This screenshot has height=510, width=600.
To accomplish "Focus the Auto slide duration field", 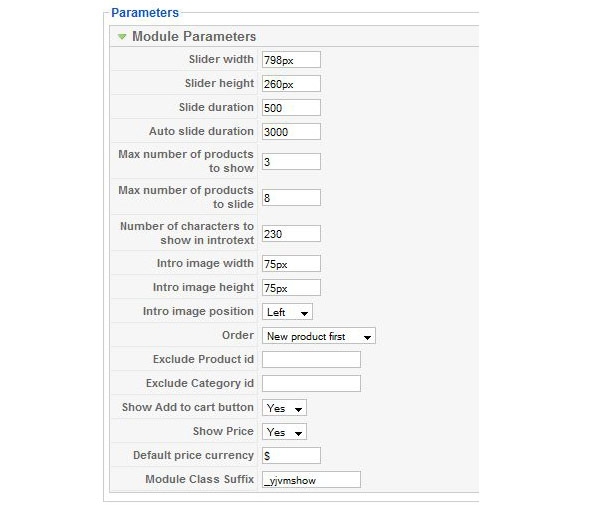I will 290,132.
